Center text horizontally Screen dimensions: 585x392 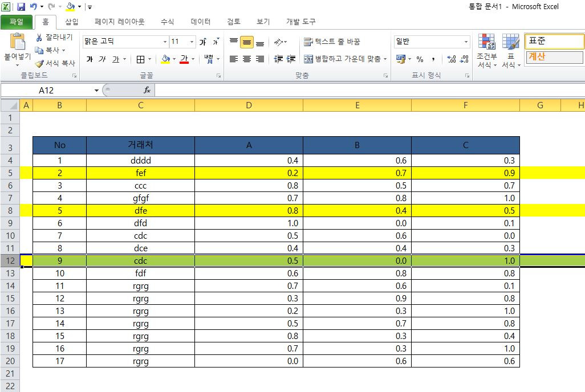(247, 59)
